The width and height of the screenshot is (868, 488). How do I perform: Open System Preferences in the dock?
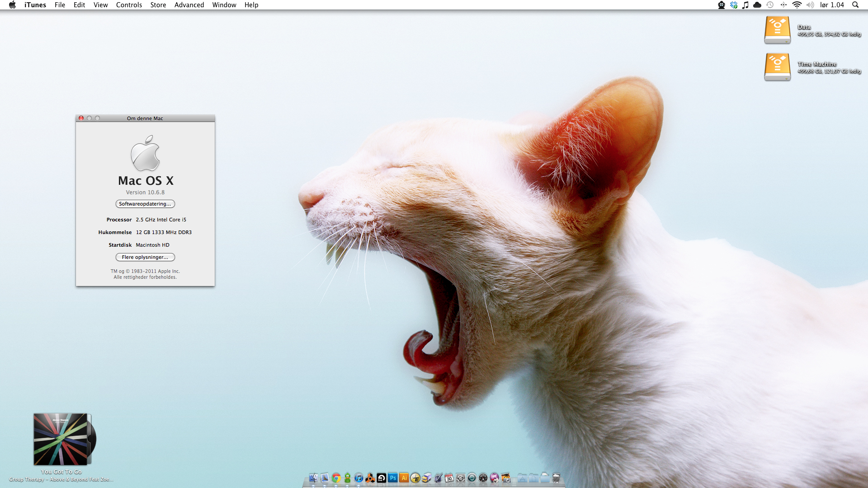pyautogui.click(x=460, y=478)
